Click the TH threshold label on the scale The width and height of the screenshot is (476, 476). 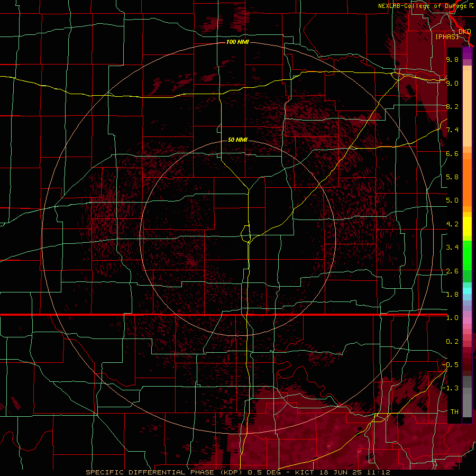tap(454, 412)
